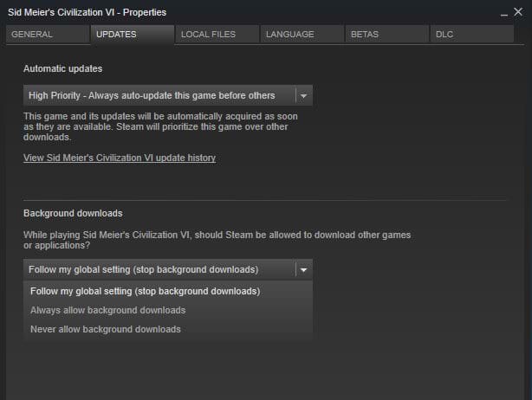Viewport: 532px width, 400px height.
Task: Click the background downloads dropdown arrow
Action: [303, 269]
